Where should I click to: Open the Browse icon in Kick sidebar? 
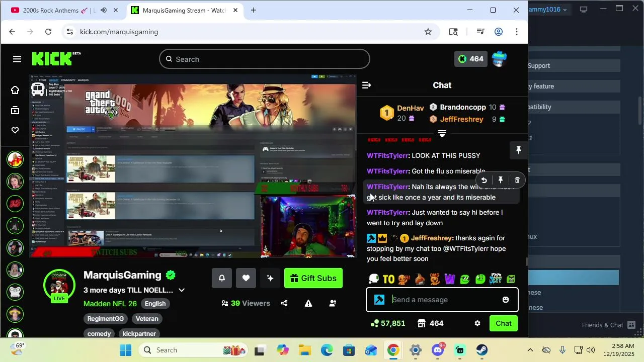[15, 111]
